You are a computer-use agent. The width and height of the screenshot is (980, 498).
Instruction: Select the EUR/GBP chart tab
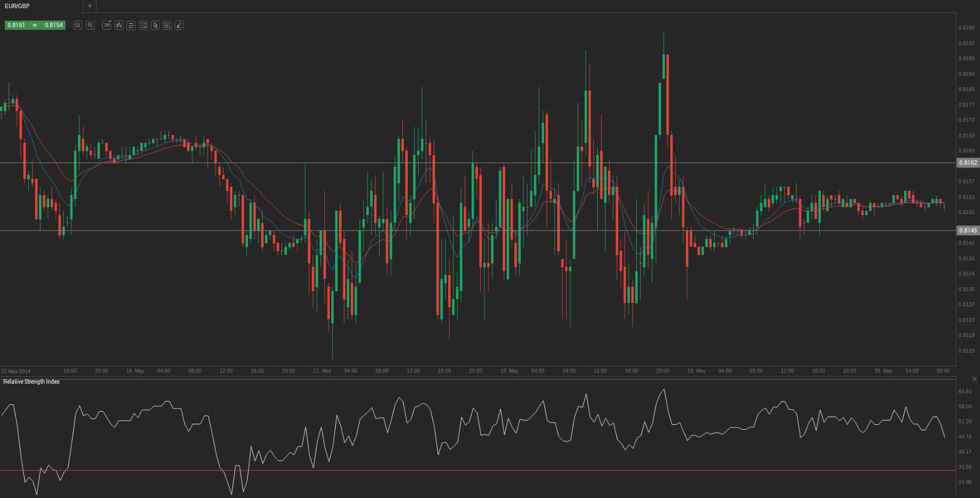(x=17, y=6)
